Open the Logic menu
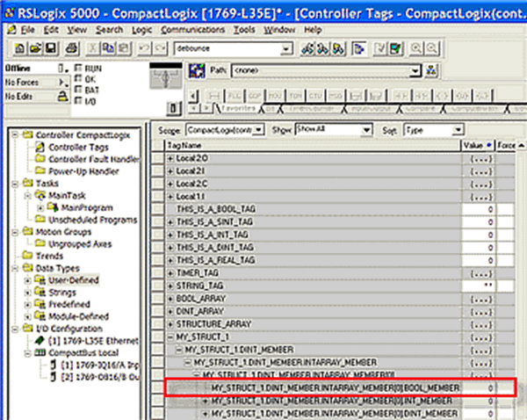This screenshot has height=420, width=527. 141,30
